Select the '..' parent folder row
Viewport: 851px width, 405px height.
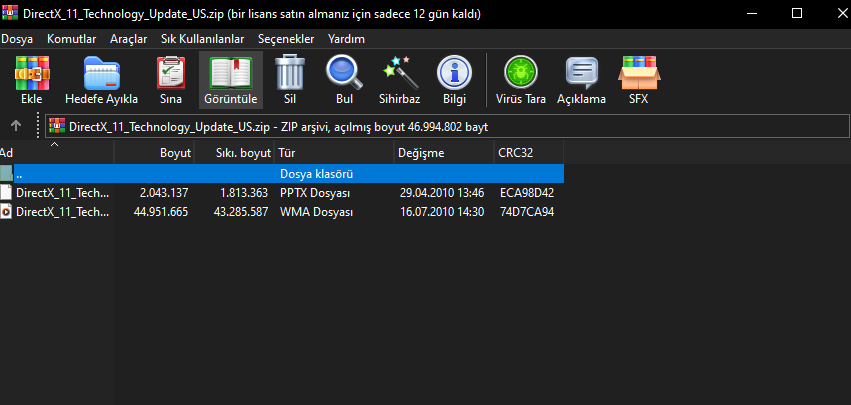(282, 174)
